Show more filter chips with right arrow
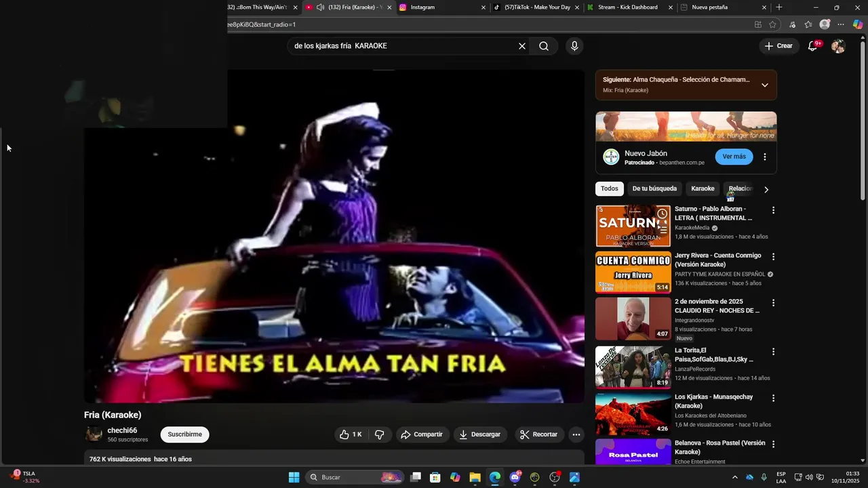 coord(766,190)
